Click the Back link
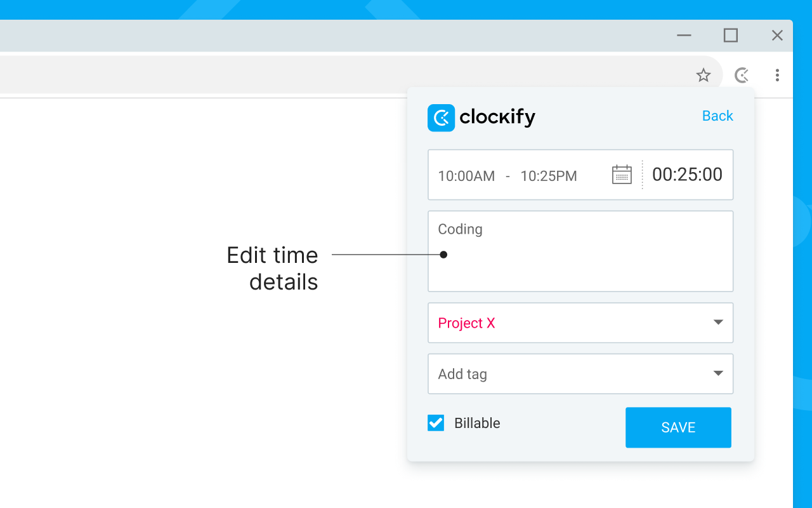812x508 pixels. tap(717, 116)
